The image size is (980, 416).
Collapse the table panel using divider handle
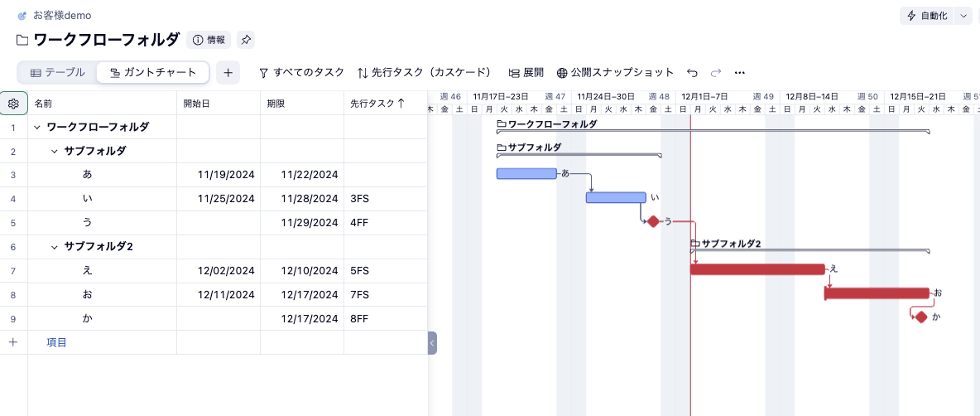coord(432,343)
